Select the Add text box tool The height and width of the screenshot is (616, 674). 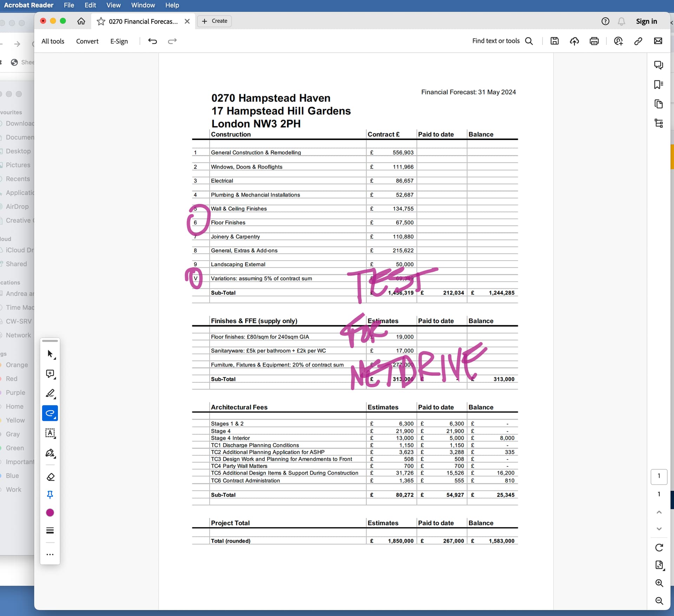tap(50, 433)
